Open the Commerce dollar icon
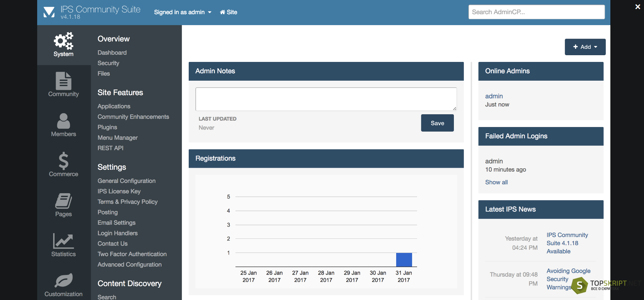644x300 pixels. (x=64, y=161)
